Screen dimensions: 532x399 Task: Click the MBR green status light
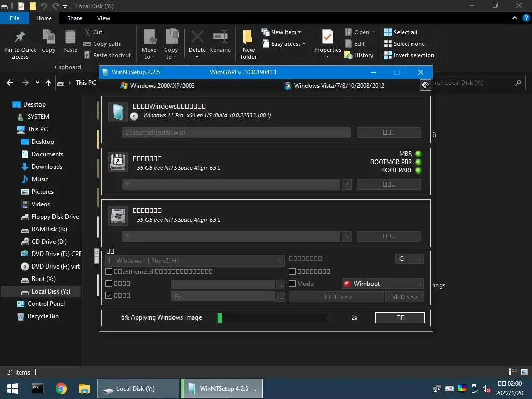(418, 154)
